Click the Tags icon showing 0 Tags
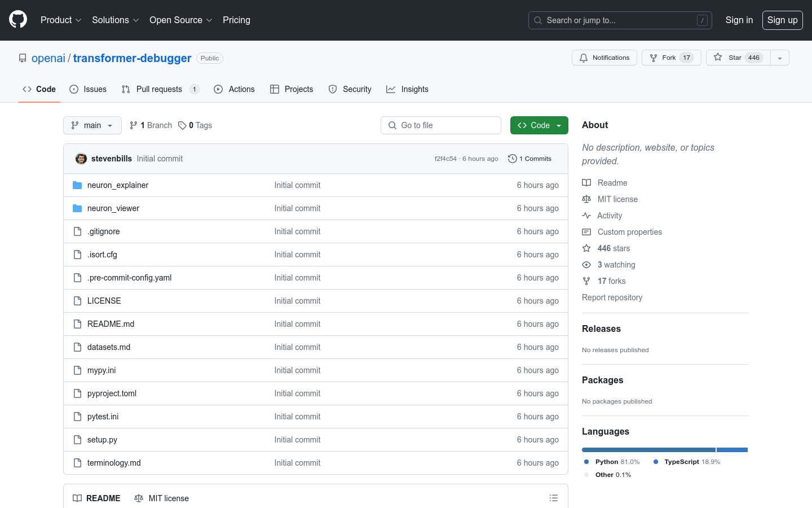The height and width of the screenshot is (508, 812). [x=182, y=125]
